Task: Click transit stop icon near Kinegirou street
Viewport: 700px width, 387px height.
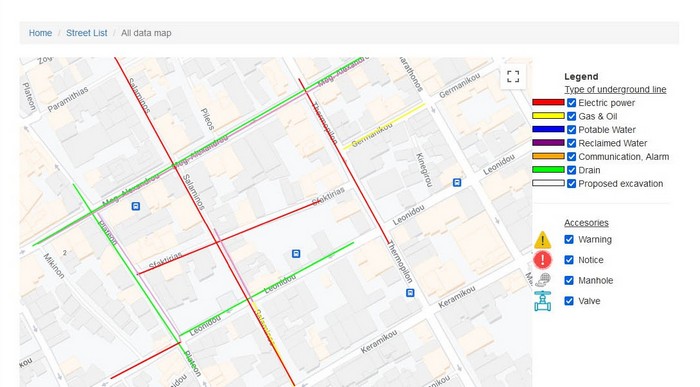Action: (457, 183)
